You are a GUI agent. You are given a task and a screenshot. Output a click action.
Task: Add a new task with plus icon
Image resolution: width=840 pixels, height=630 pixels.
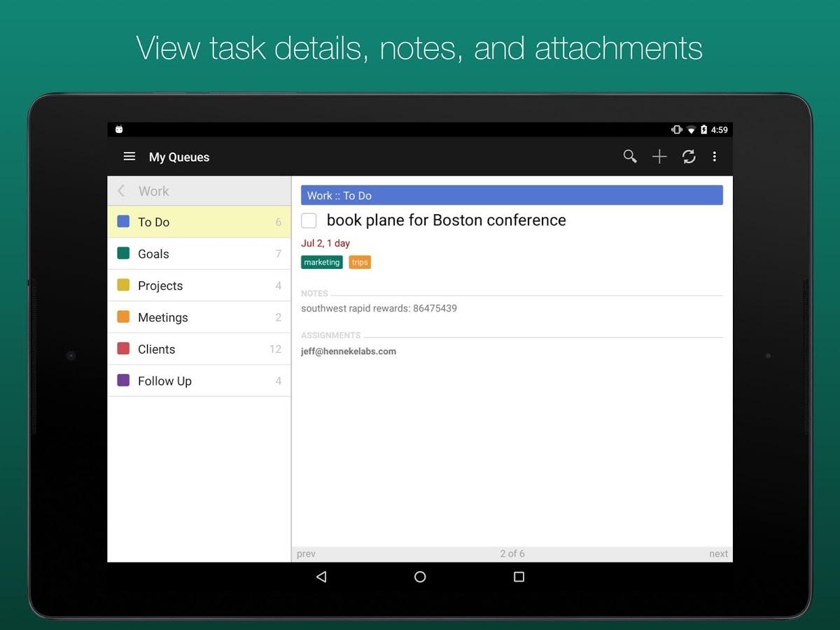[659, 157]
